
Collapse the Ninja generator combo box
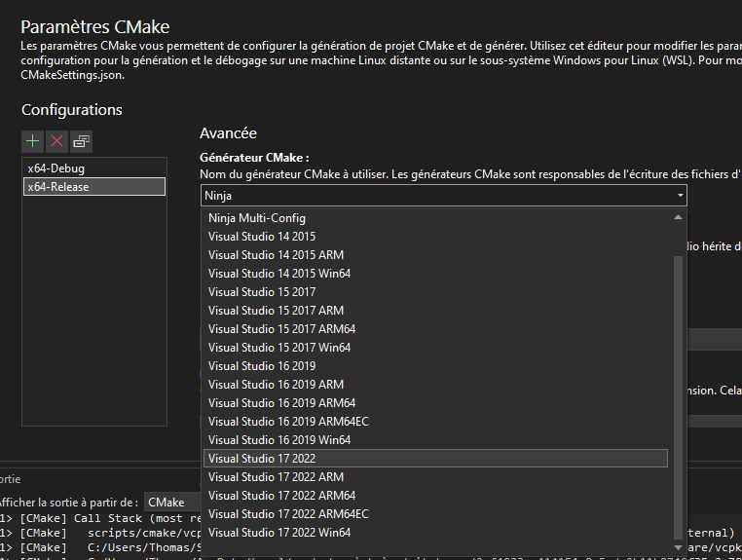pos(679,196)
